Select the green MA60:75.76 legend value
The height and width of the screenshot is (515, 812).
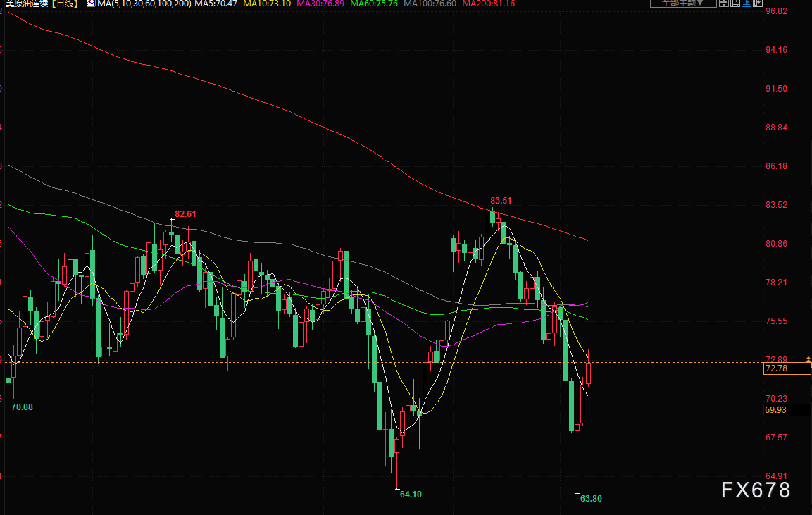[374, 3]
